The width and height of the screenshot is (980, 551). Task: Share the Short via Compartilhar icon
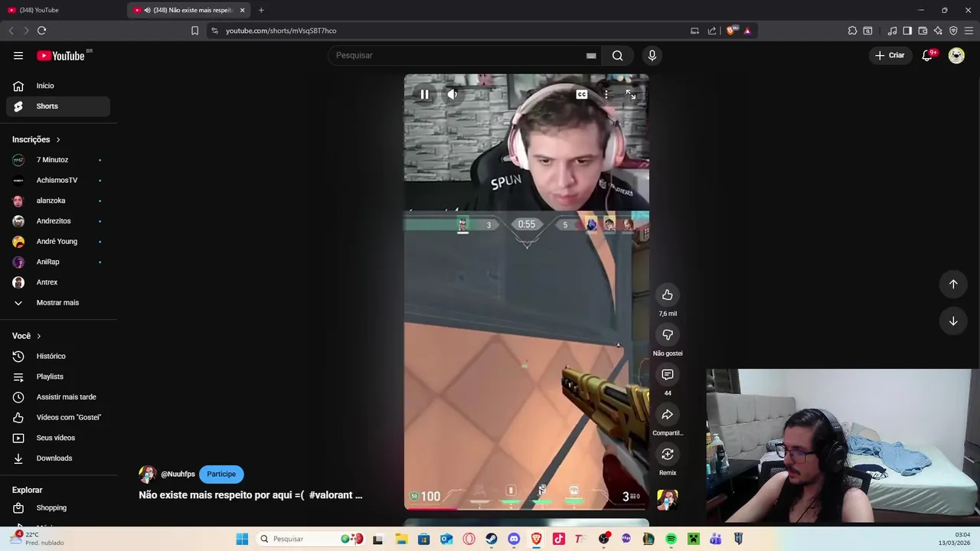tap(668, 414)
